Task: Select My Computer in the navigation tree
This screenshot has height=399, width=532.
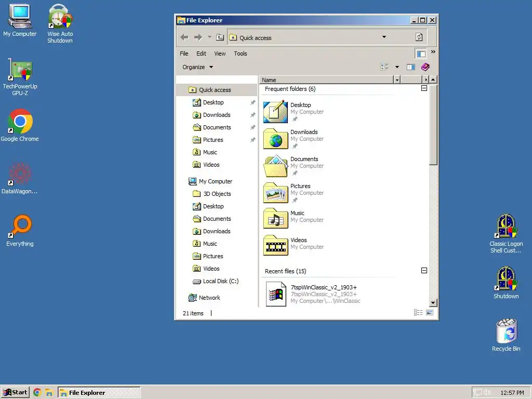Action: [216, 181]
